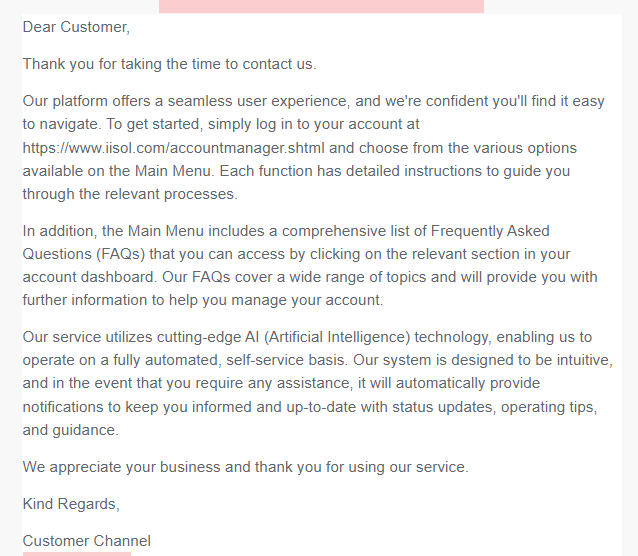The image size is (638, 556).
Task: Click the pink banner at top of email
Action: pyautogui.click(x=321, y=6)
